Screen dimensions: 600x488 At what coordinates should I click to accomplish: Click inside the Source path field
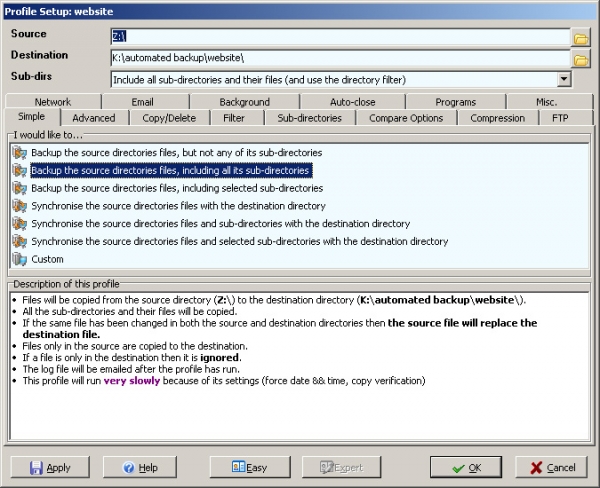click(340, 37)
